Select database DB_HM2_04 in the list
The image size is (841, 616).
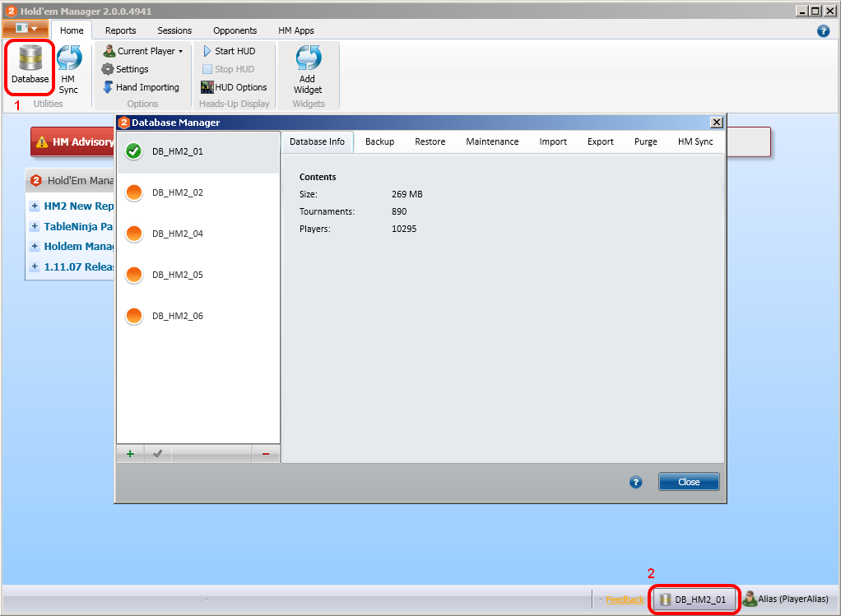(x=198, y=234)
